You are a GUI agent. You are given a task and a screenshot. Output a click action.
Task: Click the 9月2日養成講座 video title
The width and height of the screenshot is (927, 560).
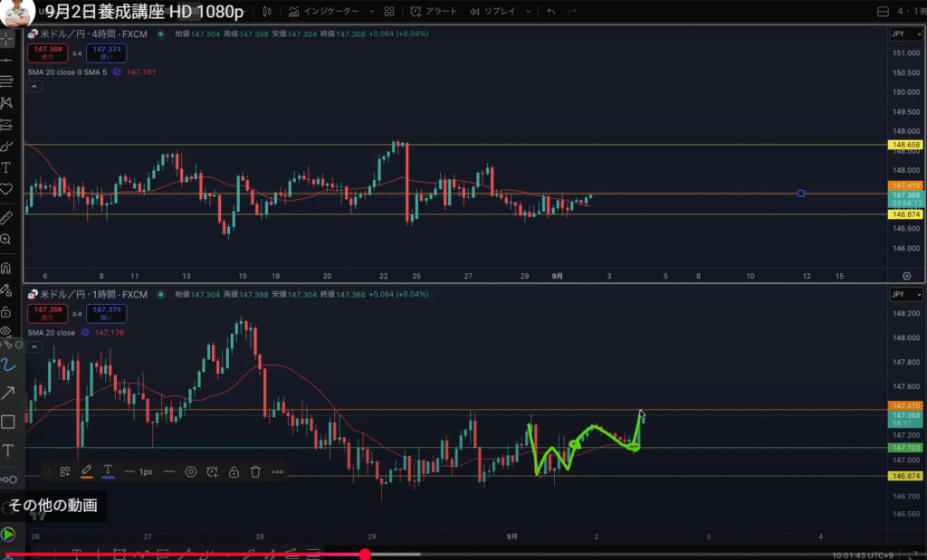click(144, 11)
